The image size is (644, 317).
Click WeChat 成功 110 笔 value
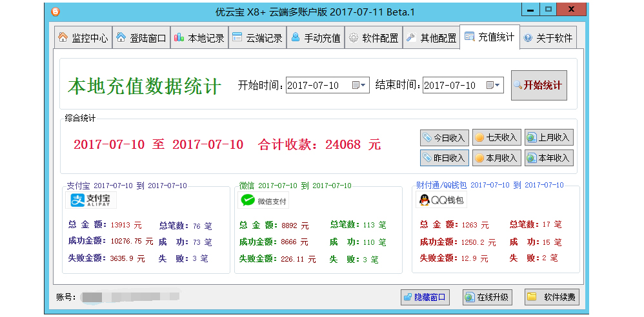pos(374,242)
